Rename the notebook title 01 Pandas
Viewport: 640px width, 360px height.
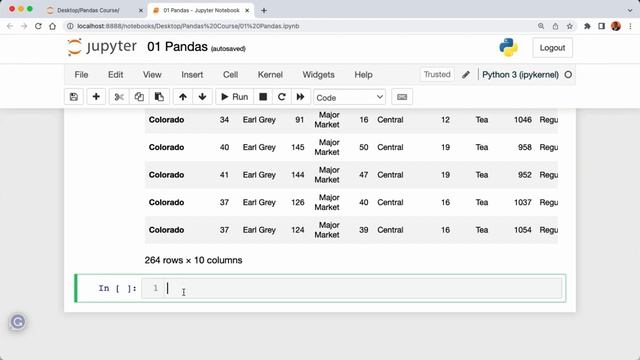(177, 47)
